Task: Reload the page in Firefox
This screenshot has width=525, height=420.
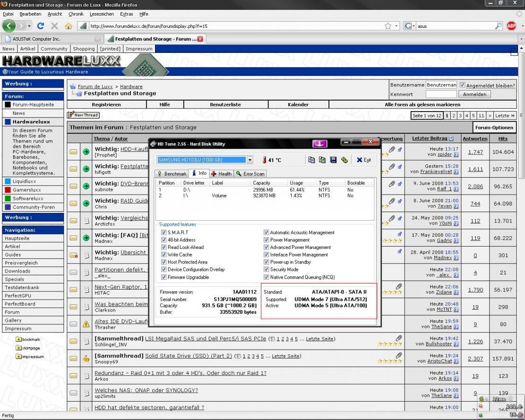Action: coord(41,26)
